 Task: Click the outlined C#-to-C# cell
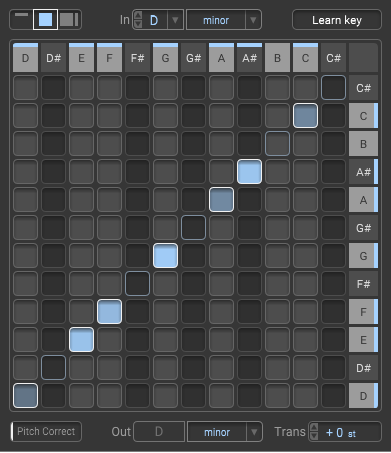pyautogui.click(x=333, y=88)
